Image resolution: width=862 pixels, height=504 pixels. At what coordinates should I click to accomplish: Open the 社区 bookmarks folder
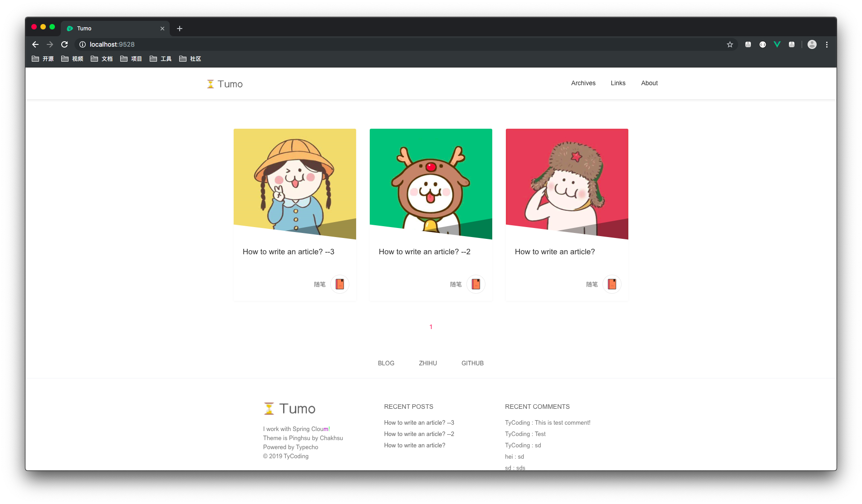point(190,59)
